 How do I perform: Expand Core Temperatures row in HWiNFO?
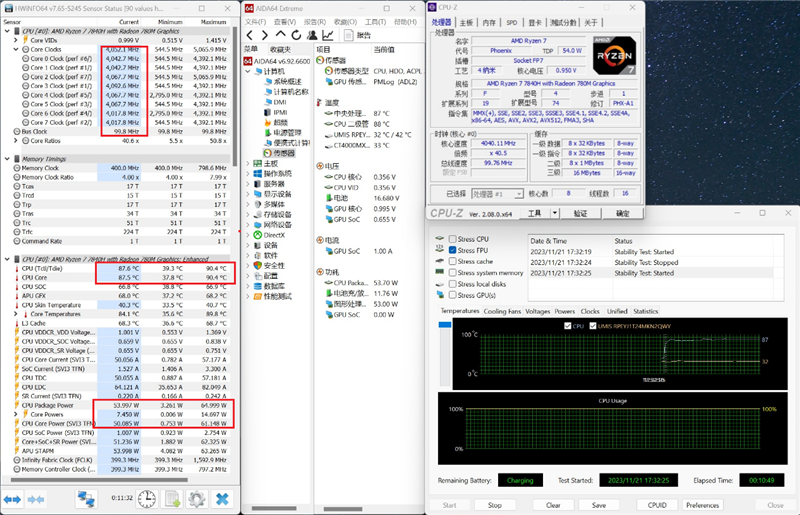pos(16,314)
